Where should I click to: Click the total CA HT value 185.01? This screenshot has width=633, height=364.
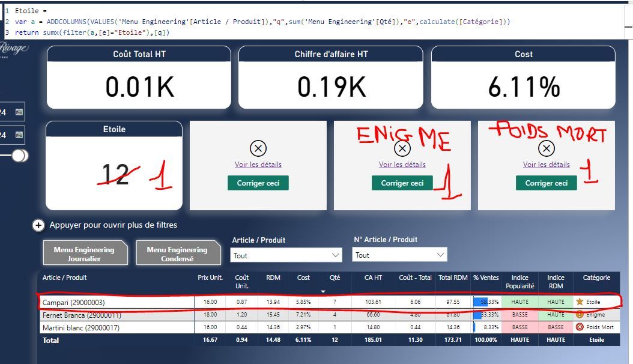pyautogui.click(x=373, y=340)
